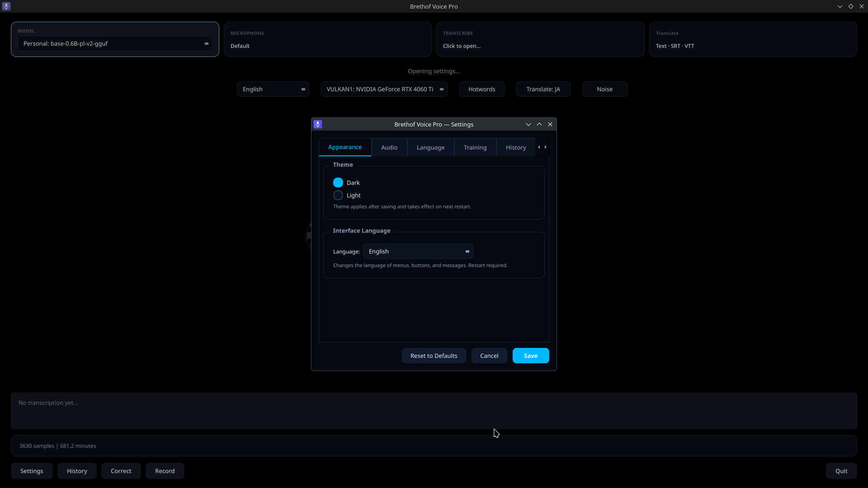Switch to the Training tab

pyautogui.click(x=475, y=147)
